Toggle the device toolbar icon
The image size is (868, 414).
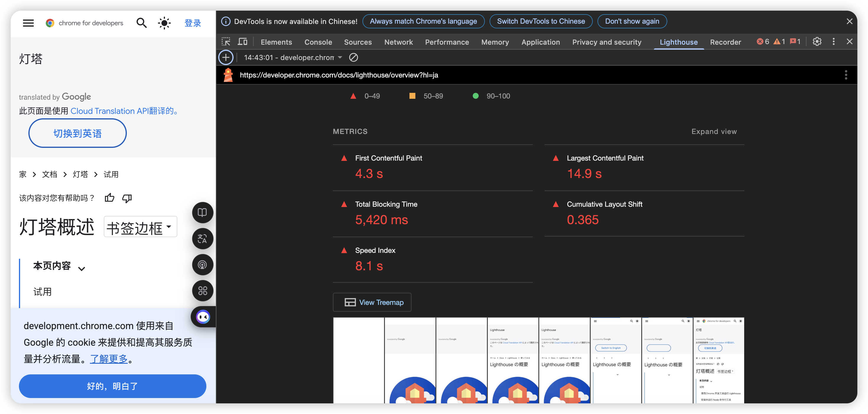(243, 42)
